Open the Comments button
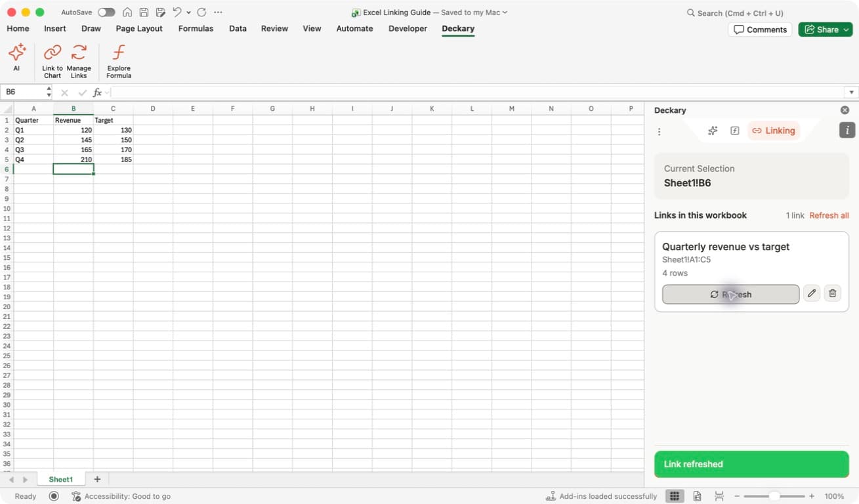This screenshot has height=504, width=859. click(760, 30)
